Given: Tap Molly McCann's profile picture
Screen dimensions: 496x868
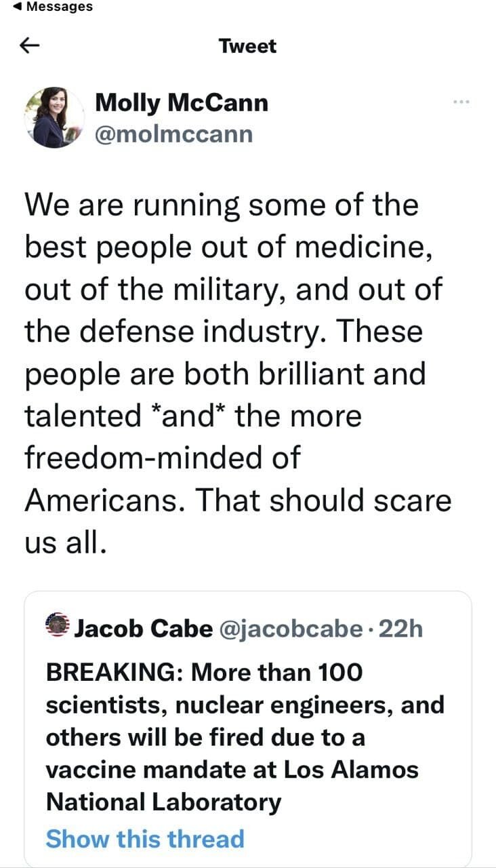Looking at the screenshot, I should [54, 117].
